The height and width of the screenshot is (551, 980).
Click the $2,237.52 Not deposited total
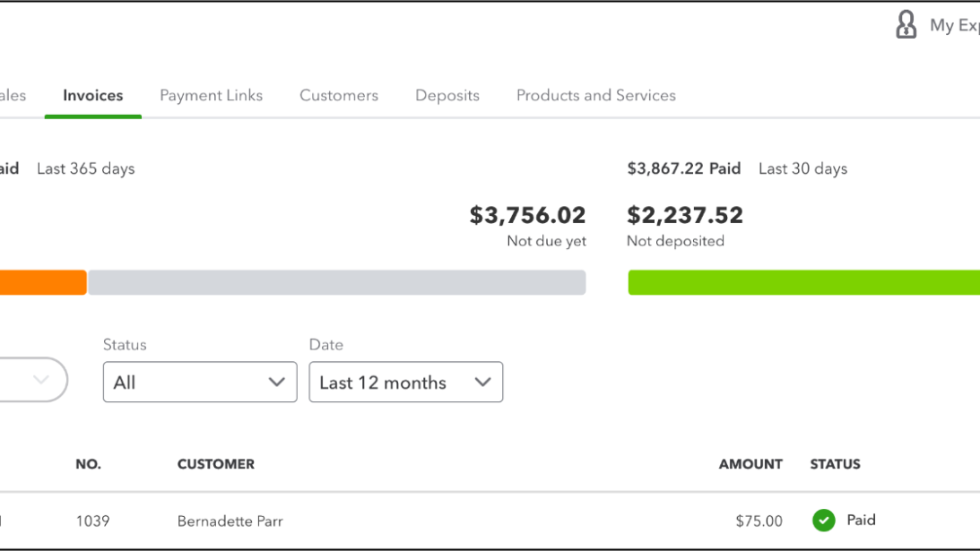point(685,216)
